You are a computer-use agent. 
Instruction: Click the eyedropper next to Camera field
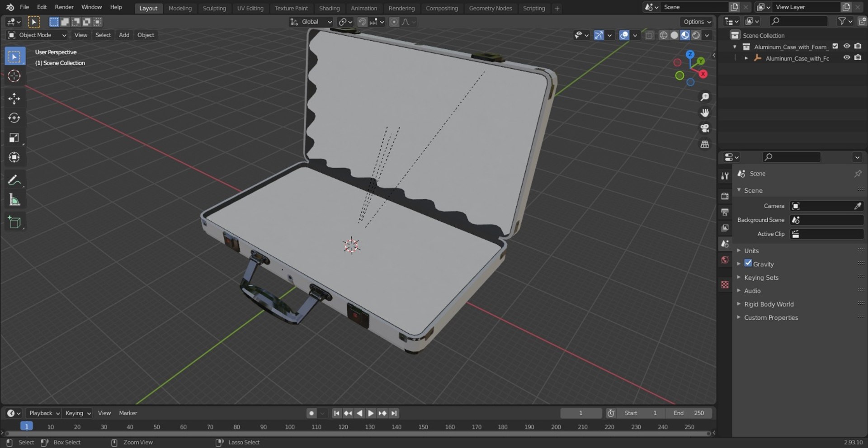click(x=858, y=206)
